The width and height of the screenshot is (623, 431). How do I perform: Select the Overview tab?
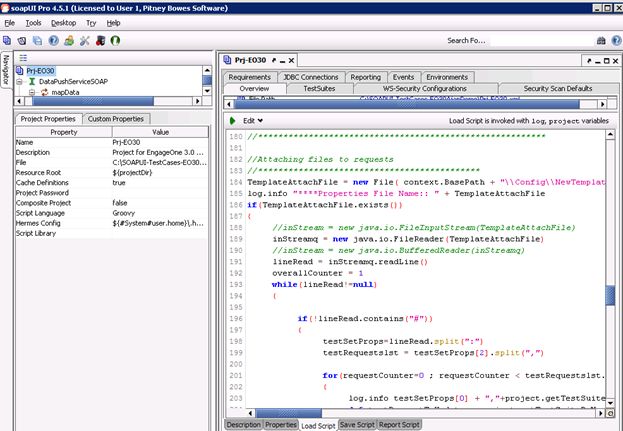pos(254,89)
